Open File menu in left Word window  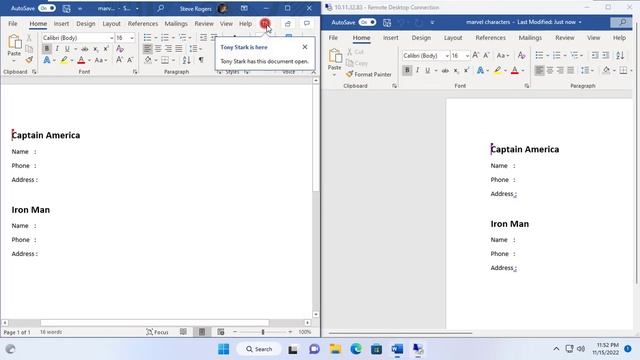13,24
